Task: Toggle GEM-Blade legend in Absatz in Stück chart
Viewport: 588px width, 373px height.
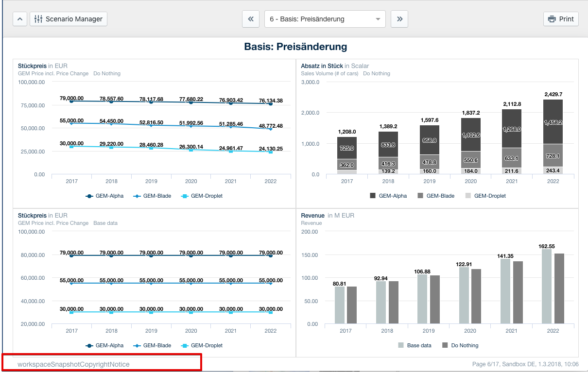Action: coord(435,196)
